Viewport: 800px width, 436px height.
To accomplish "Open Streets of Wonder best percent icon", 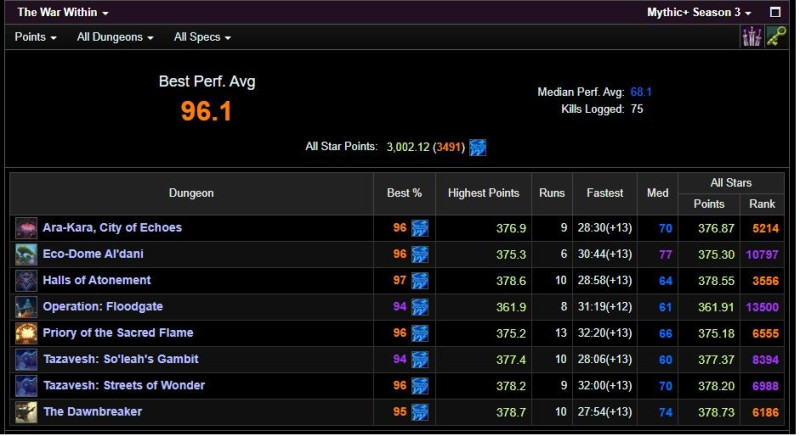I will click(420, 386).
